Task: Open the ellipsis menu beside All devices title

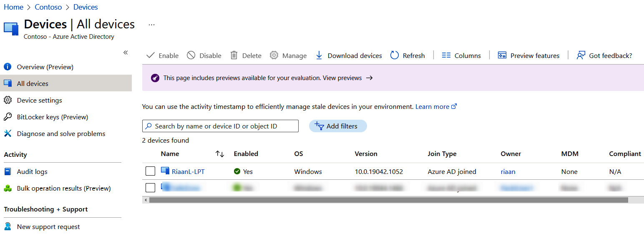Action: (151, 25)
